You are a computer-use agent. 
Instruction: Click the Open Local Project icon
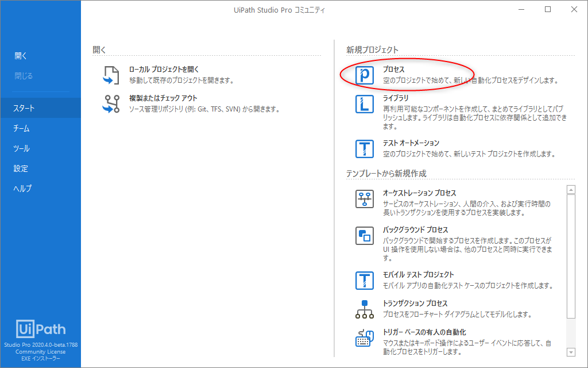[x=111, y=75]
